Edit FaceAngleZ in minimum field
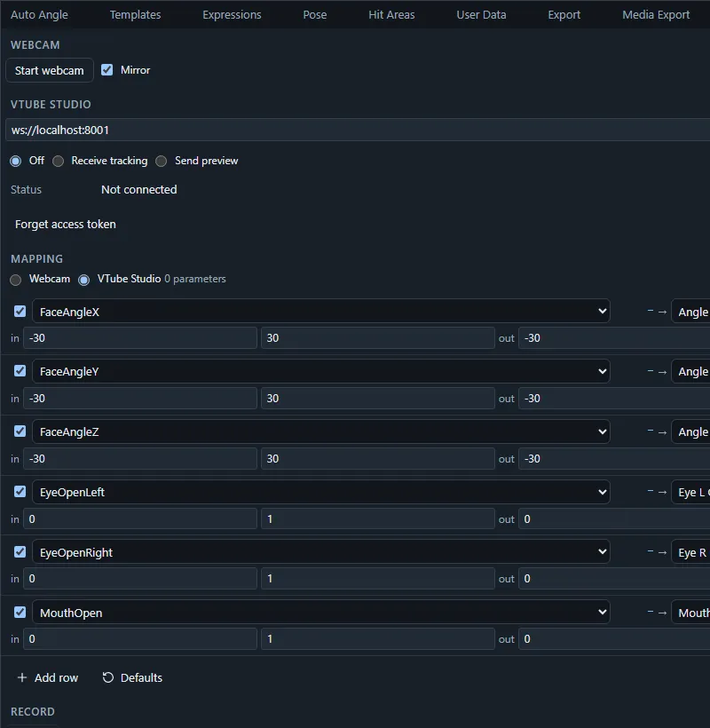 (x=140, y=459)
